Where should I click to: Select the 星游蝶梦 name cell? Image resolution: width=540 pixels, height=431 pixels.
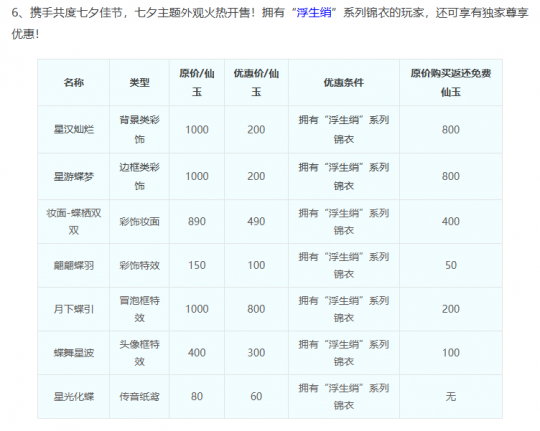[74, 176]
